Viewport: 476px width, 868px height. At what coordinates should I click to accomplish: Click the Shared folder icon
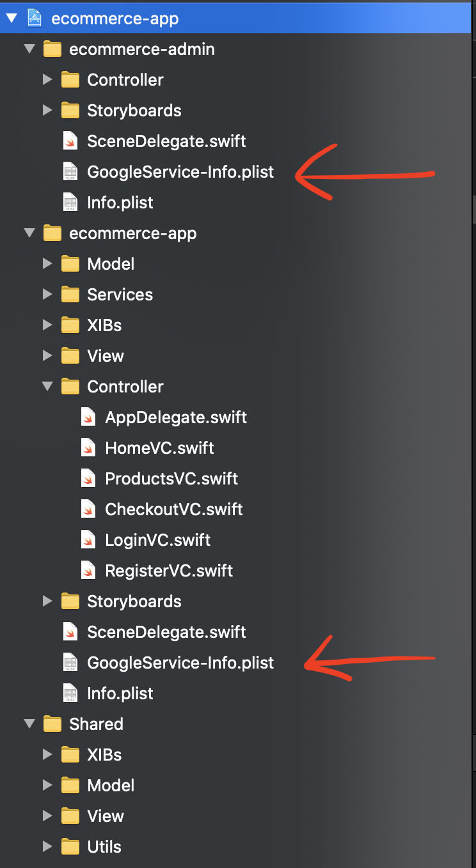(52, 724)
